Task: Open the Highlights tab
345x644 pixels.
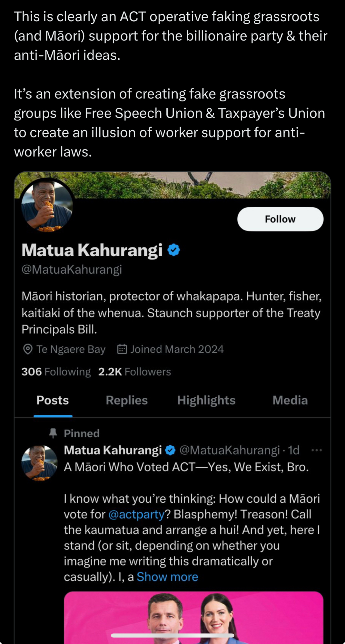Action: coord(206,400)
